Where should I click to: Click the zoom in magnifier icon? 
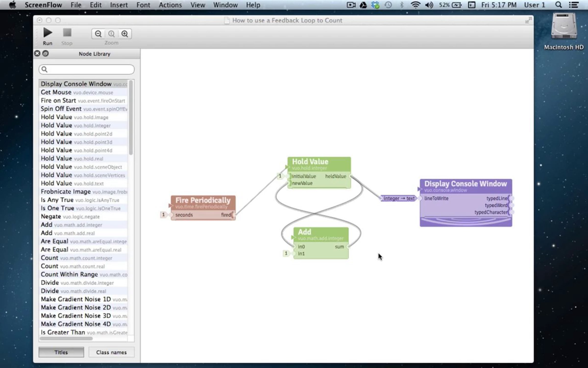pyautogui.click(x=125, y=34)
